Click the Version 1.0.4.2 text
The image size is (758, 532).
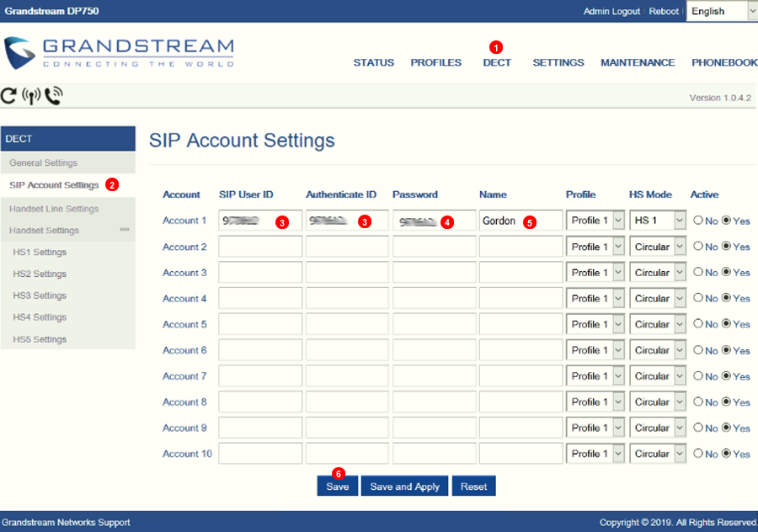(x=720, y=98)
